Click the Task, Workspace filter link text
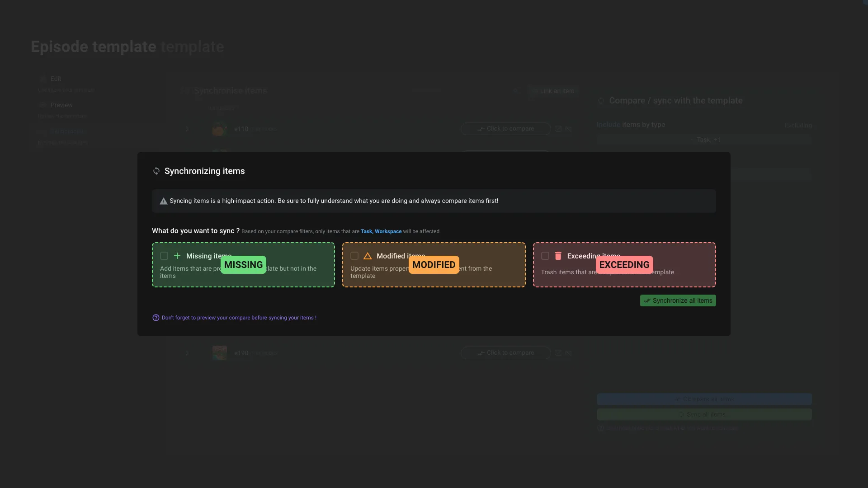Screen dimensions: 868x488 coord(381,231)
